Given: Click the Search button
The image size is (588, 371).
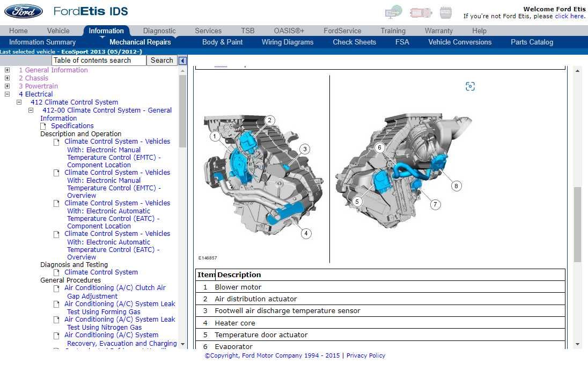Looking at the screenshot, I should [x=161, y=61].
